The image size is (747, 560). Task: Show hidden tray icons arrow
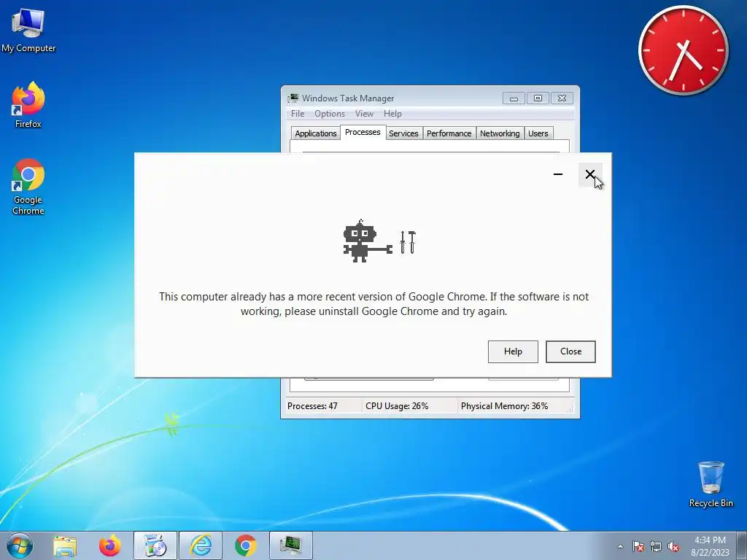click(x=620, y=546)
